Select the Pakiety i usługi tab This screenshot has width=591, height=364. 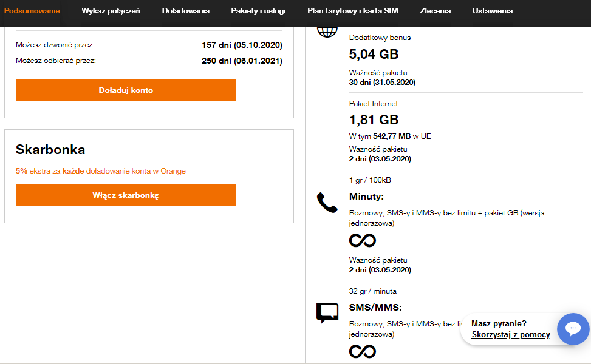(258, 11)
